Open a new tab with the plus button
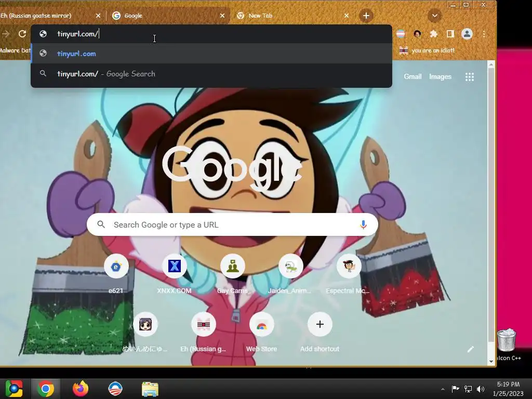The height and width of the screenshot is (399, 532). 366,16
